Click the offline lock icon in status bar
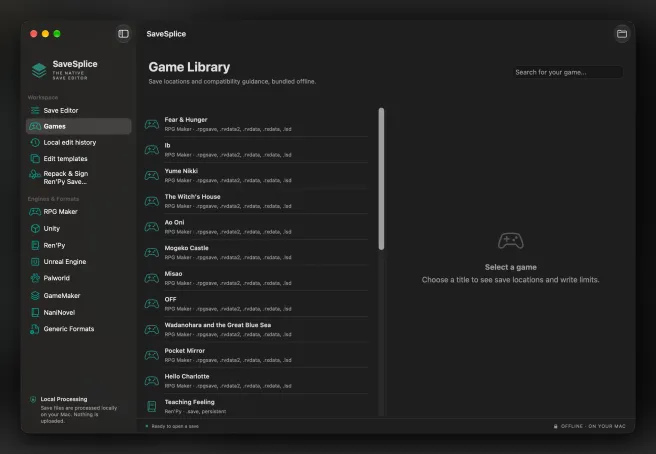 (x=556, y=426)
